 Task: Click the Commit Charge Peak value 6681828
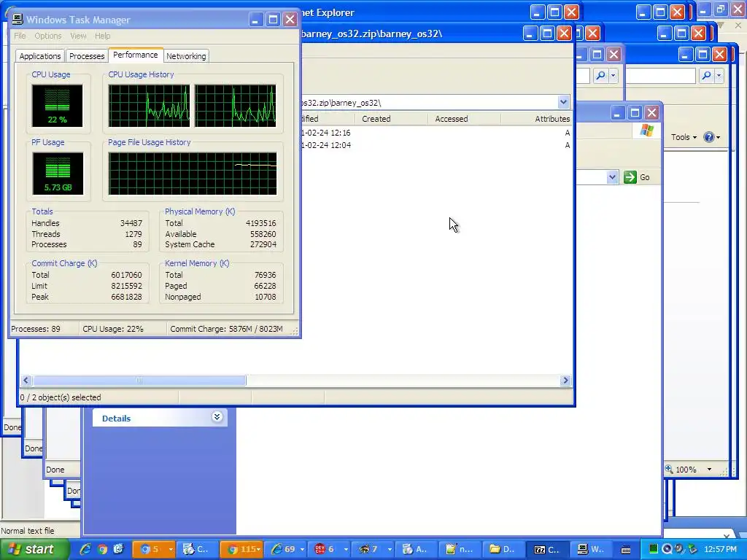click(x=126, y=297)
